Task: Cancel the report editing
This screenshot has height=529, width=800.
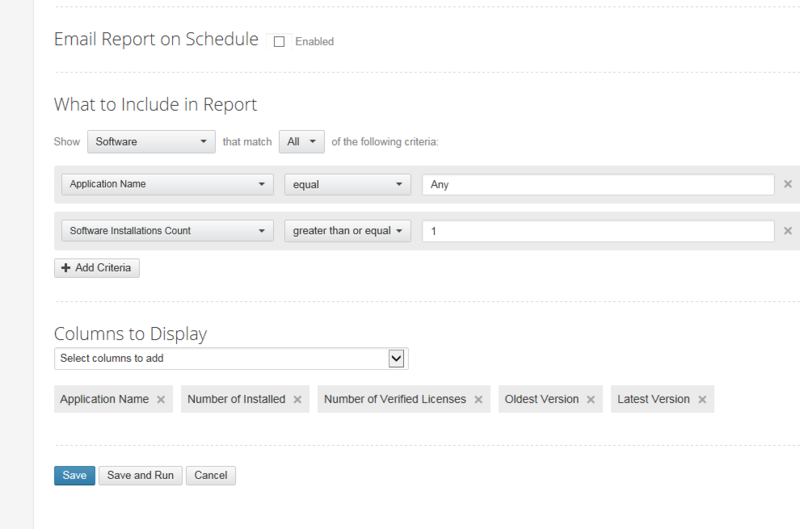Action: pos(211,475)
